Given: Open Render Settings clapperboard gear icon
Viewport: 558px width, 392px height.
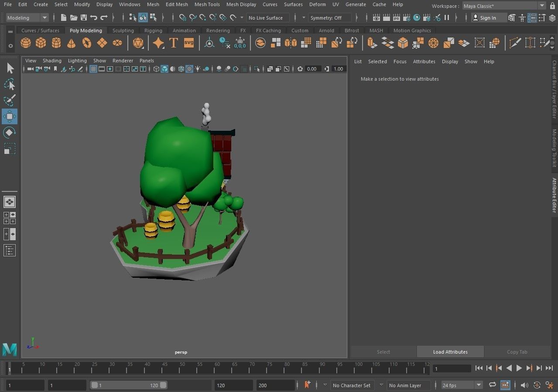Looking at the screenshot, I should (407, 17).
